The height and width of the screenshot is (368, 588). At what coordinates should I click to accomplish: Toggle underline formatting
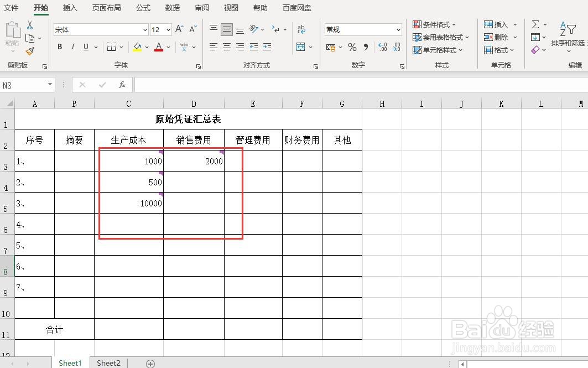[x=86, y=46]
